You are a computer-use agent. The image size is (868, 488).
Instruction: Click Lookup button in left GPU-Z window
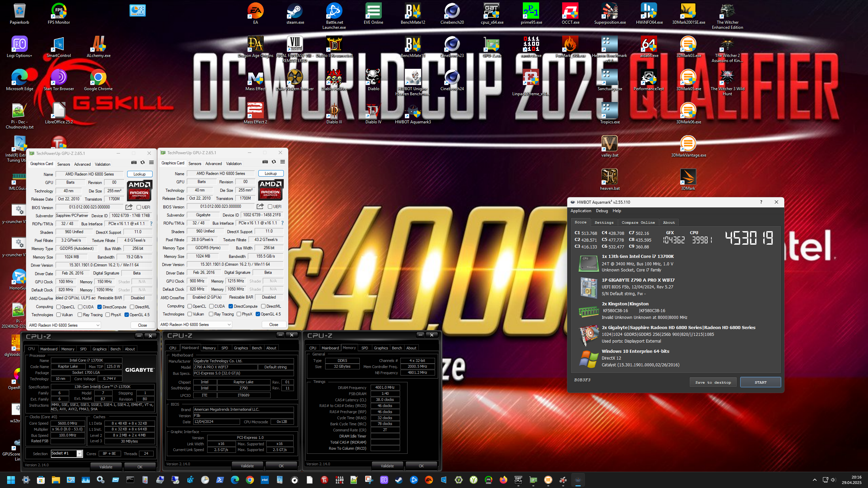(139, 174)
